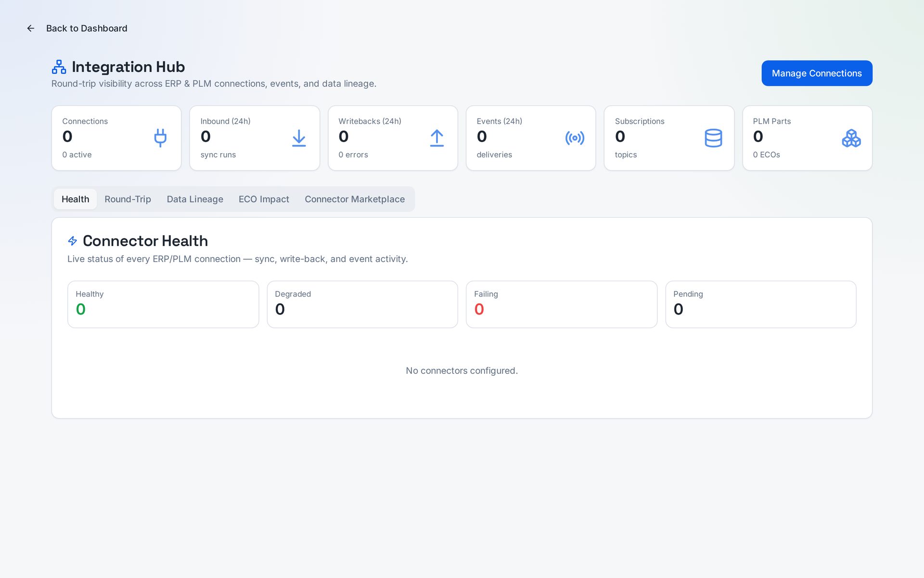
Task: Click the Degraded count zero
Action: (280, 309)
